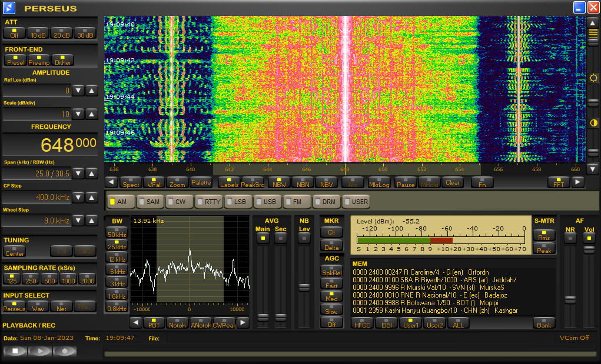Open the EIBI memory database
The image size is (601, 364).
pos(386,323)
